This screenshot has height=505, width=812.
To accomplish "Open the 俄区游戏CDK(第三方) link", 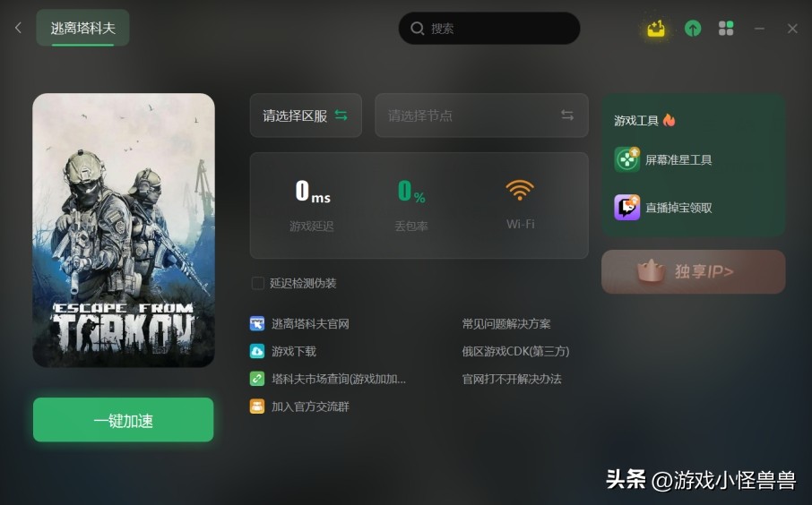I will (515, 351).
